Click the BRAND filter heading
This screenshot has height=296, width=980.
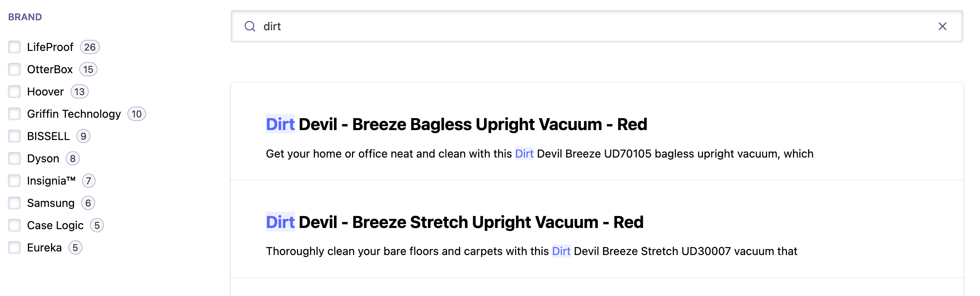(25, 17)
